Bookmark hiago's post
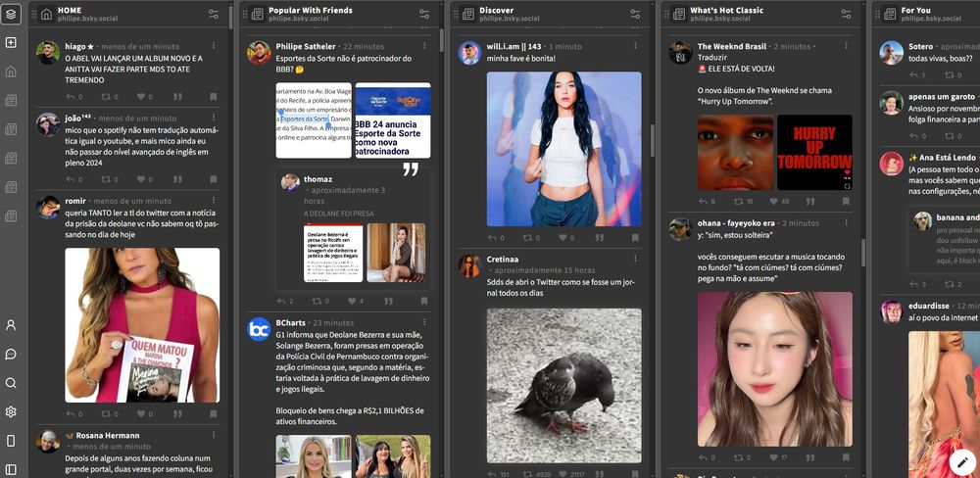 coord(213,97)
